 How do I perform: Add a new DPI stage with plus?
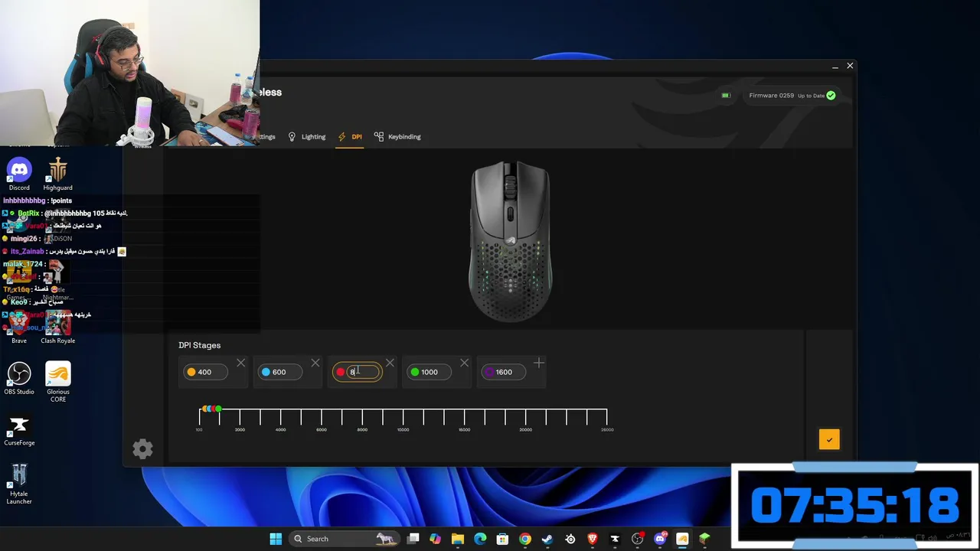point(539,363)
